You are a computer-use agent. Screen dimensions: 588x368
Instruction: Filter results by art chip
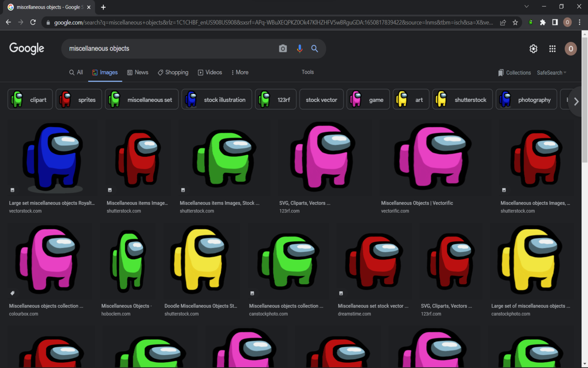click(411, 99)
